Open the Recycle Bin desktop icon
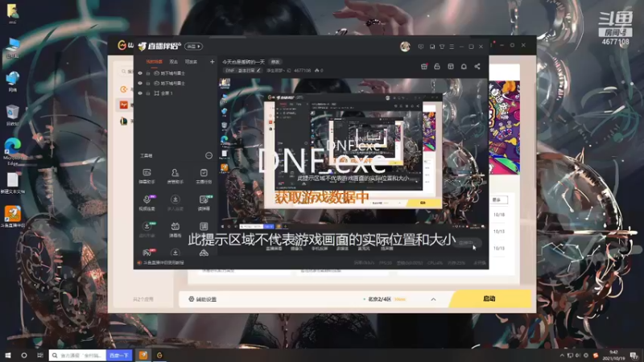Screen dimensions: 644x362 pyautogui.click(x=13, y=115)
